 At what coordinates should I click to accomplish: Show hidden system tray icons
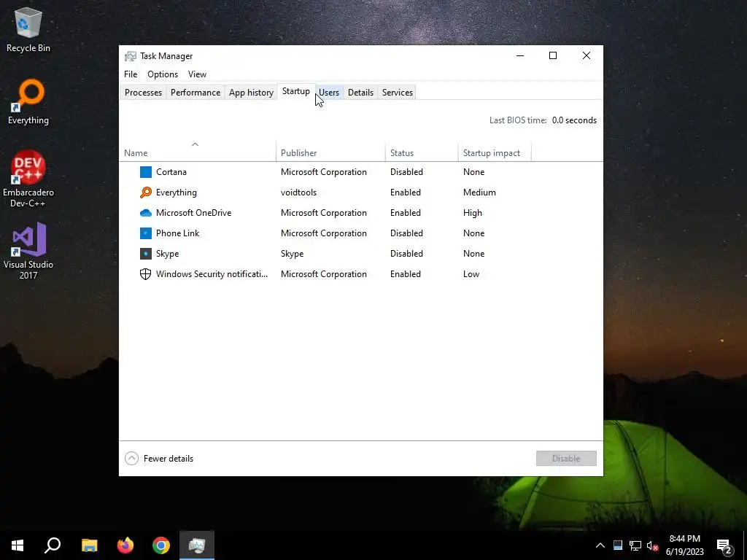click(x=600, y=545)
